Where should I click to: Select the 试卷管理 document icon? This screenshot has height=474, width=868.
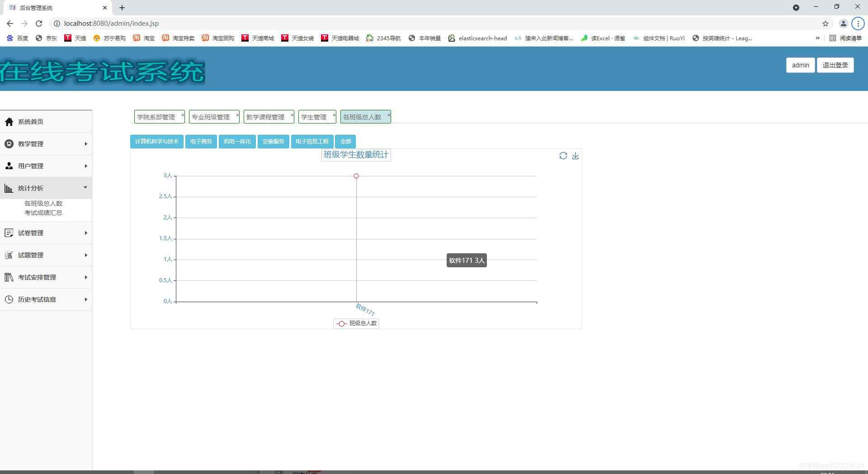(x=9, y=232)
